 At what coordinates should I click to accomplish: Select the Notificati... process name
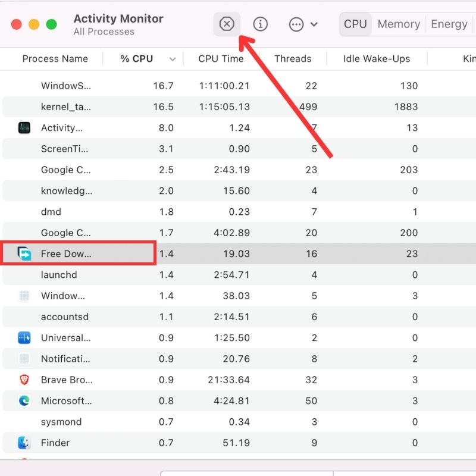[x=65, y=359]
